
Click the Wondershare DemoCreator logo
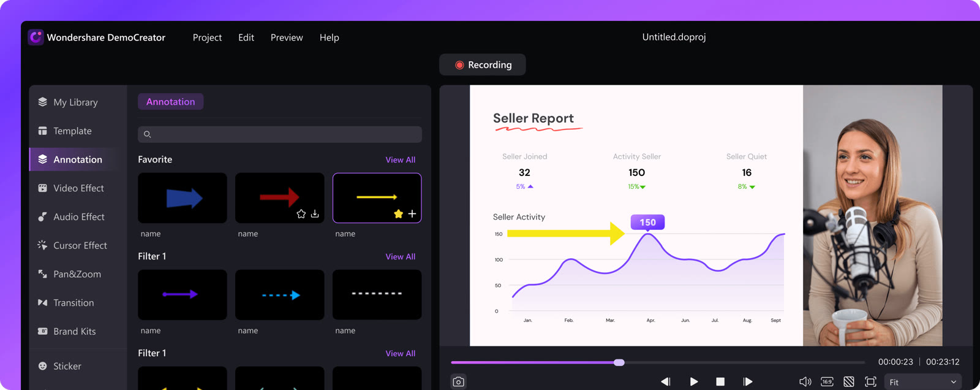pyautogui.click(x=36, y=37)
